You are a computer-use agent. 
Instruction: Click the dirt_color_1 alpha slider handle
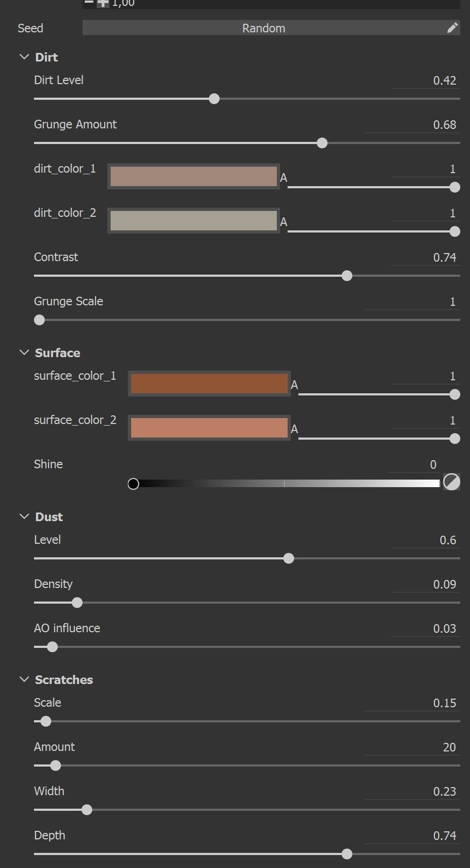coord(455,187)
